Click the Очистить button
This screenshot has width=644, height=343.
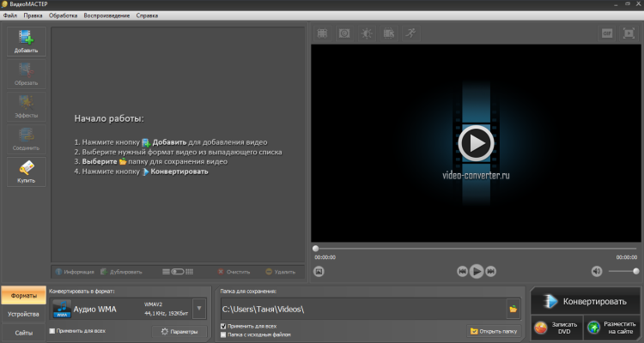tap(234, 272)
